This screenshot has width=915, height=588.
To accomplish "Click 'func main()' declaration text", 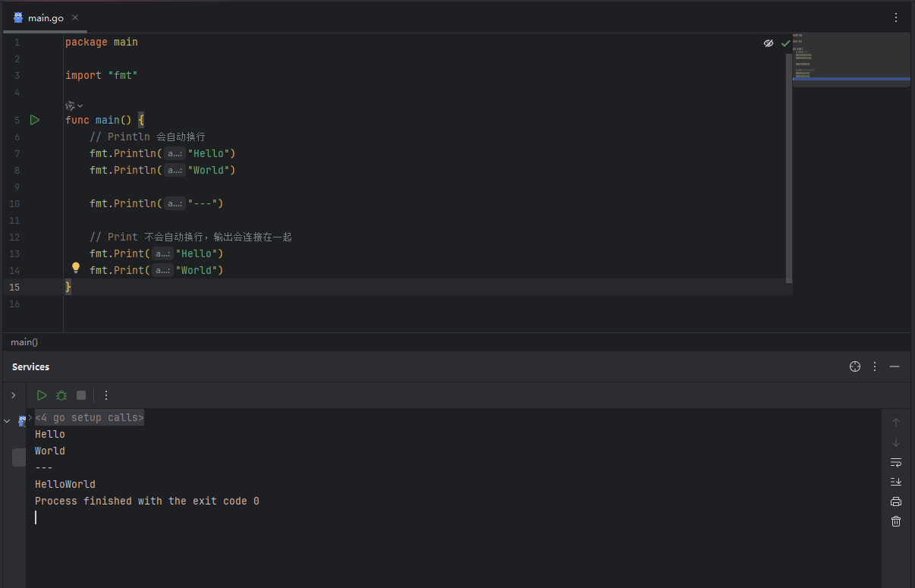I will (99, 120).
